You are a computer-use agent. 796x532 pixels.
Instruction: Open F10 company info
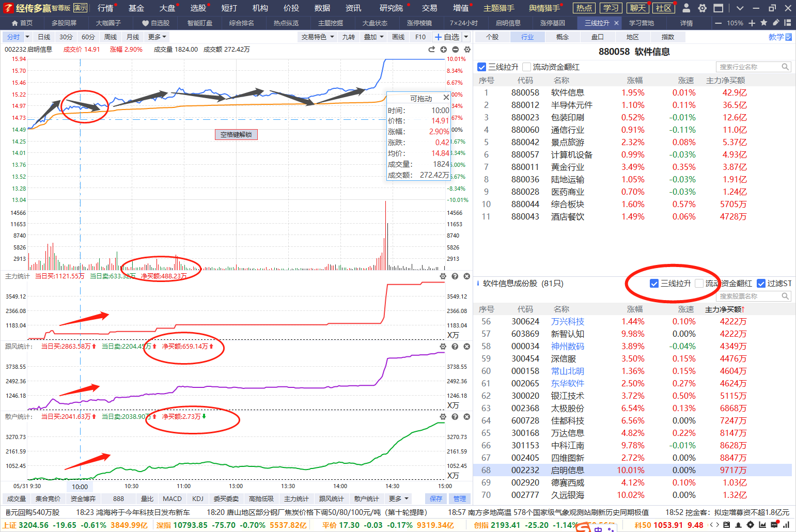[420, 37]
